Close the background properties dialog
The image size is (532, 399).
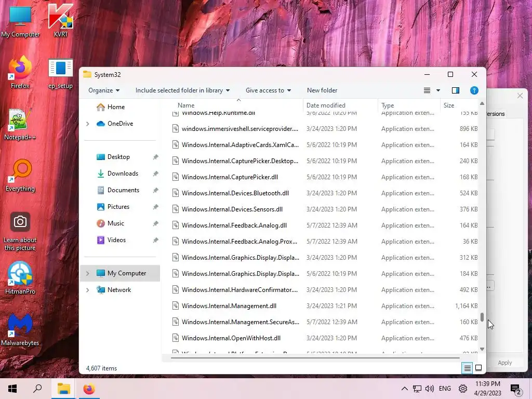pos(520,96)
